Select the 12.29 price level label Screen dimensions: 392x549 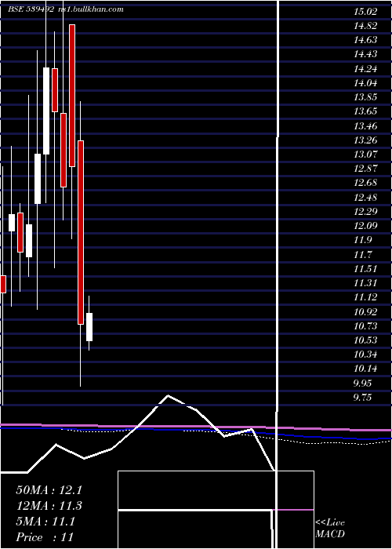point(365,212)
